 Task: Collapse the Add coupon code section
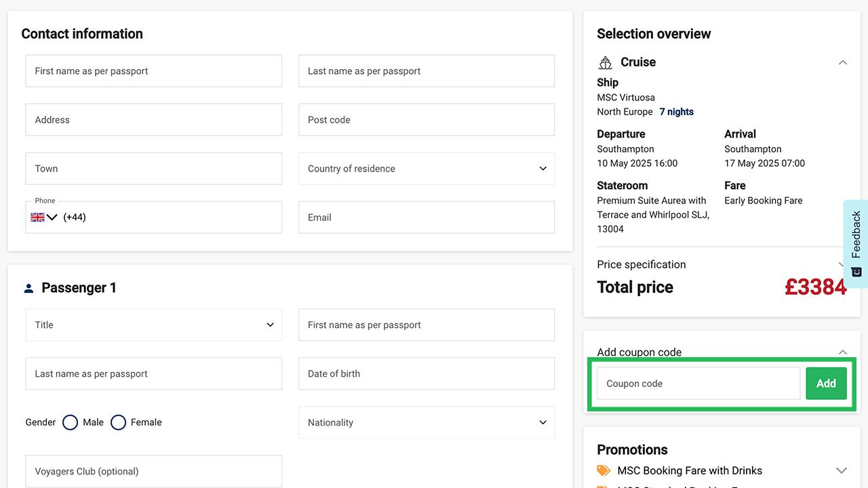pos(842,352)
